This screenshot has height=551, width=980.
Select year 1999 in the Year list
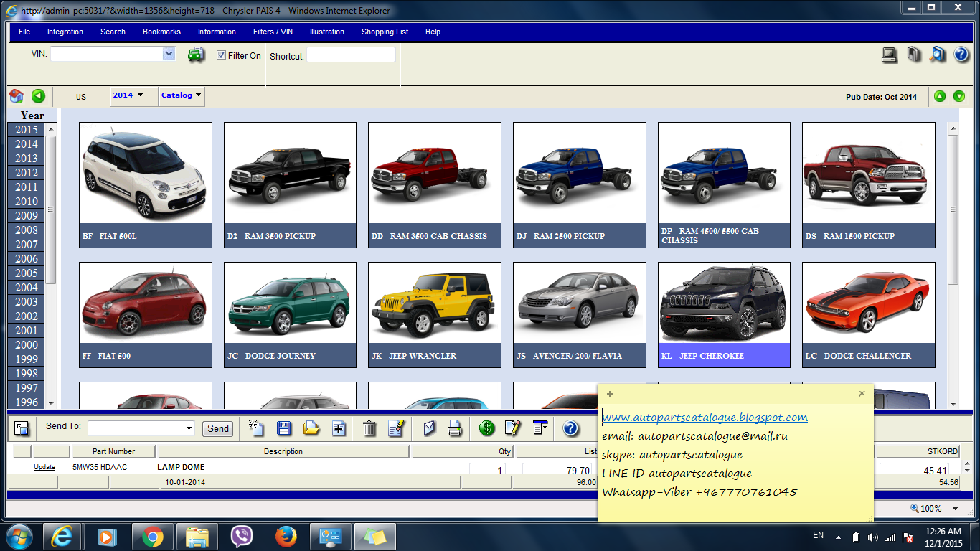[27, 359]
